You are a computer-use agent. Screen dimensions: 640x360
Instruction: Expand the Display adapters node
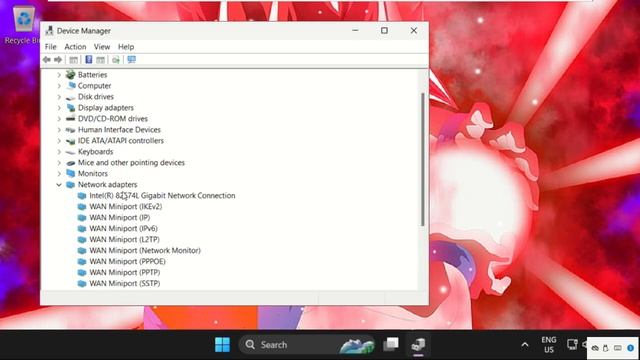pos(59,108)
